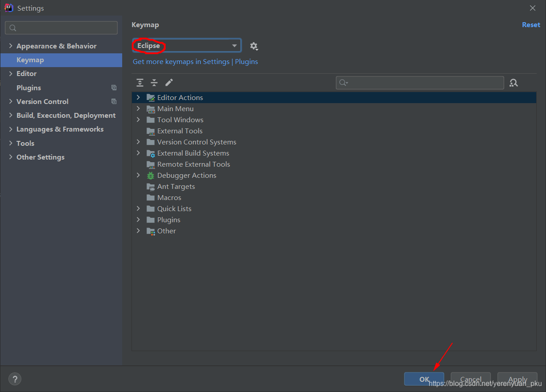This screenshot has height=392, width=546.
Task: Open Get more keymaps in Settings link
Action: (x=195, y=62)
